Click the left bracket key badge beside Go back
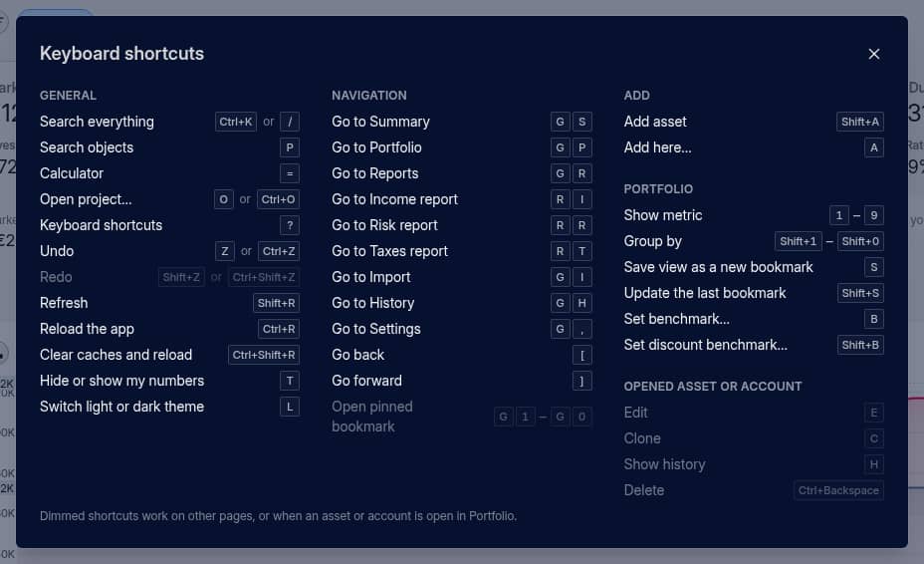 point(582,355)
